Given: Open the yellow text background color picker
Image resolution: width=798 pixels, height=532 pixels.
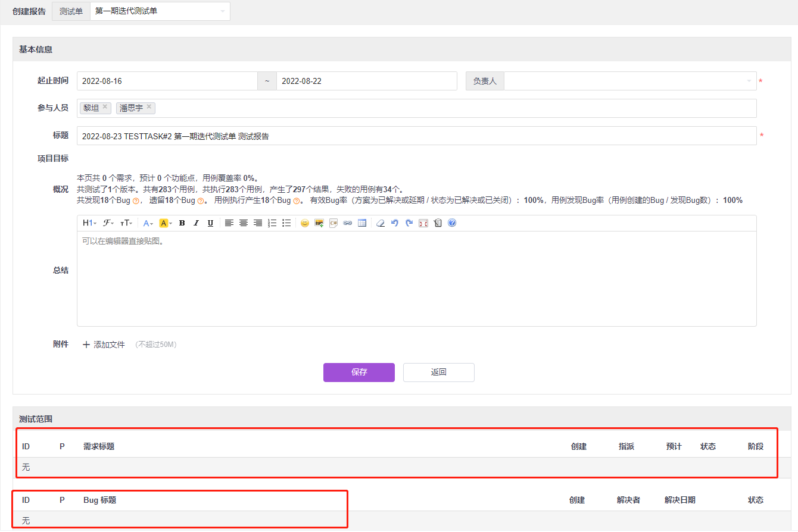Looking at the screenshot, I should 166,223.
